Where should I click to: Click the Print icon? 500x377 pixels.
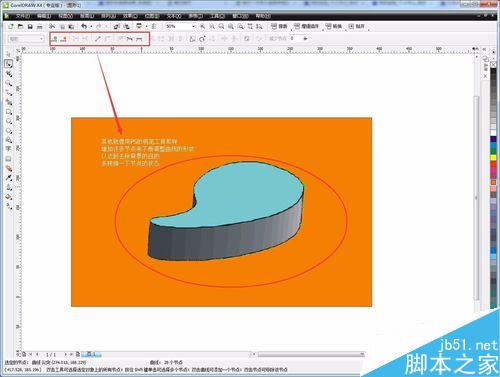[x=40, y=26]
